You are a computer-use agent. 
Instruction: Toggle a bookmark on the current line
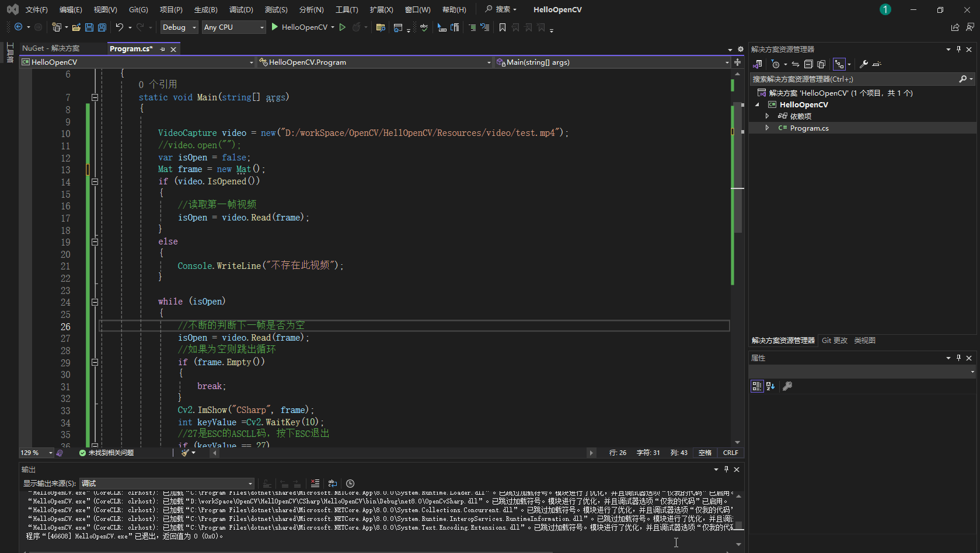point(503,27)
